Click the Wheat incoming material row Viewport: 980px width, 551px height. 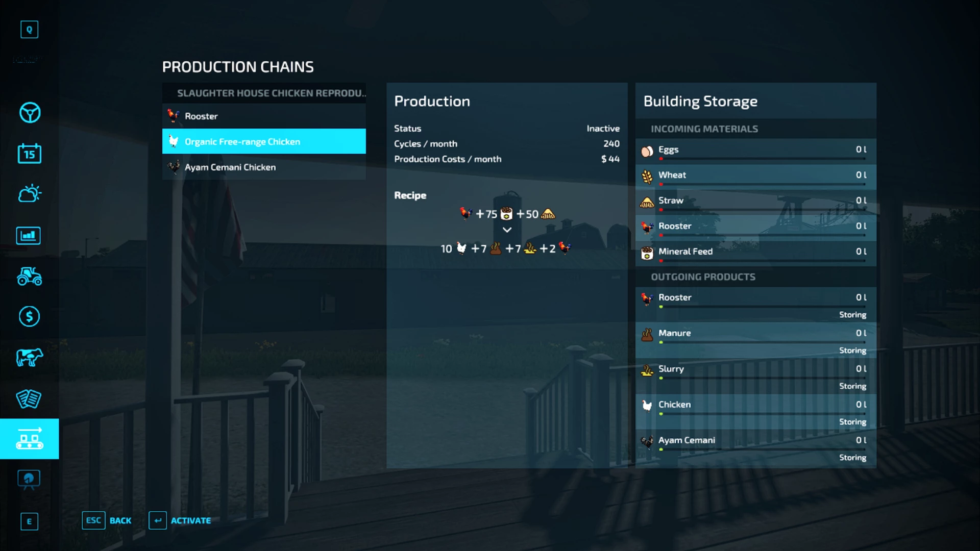(755, 175)
